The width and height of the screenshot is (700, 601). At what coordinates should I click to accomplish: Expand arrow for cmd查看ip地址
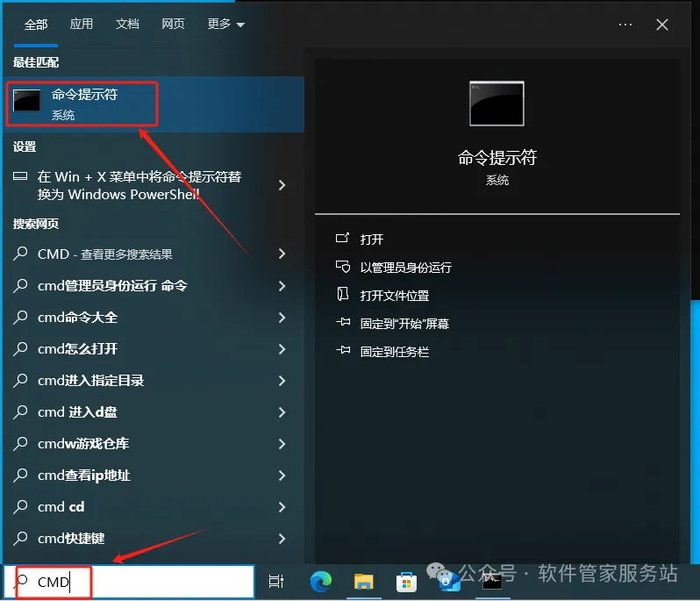pyautogui.click(x=282, y=476)
